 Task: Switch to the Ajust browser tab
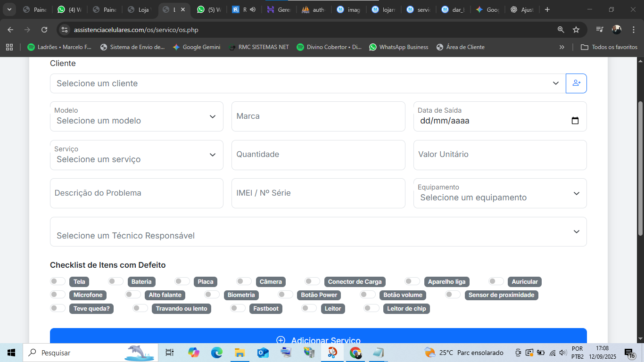point(522,9)
